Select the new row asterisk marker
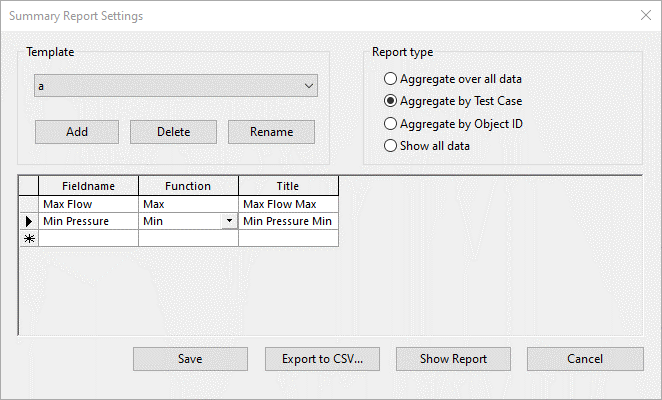Screen dimensions: 662x400 (x=28, y=238)
